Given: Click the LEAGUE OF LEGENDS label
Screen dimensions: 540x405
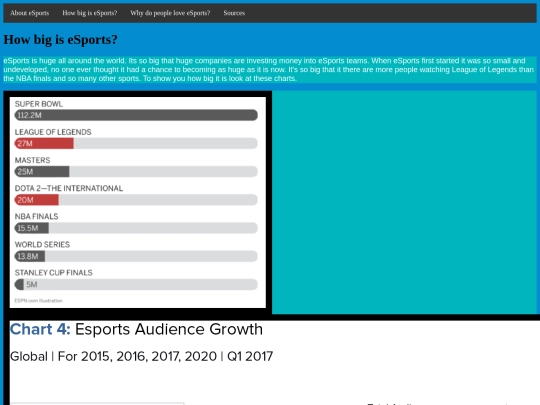Looking at the screenshot, I should (53, 132).
